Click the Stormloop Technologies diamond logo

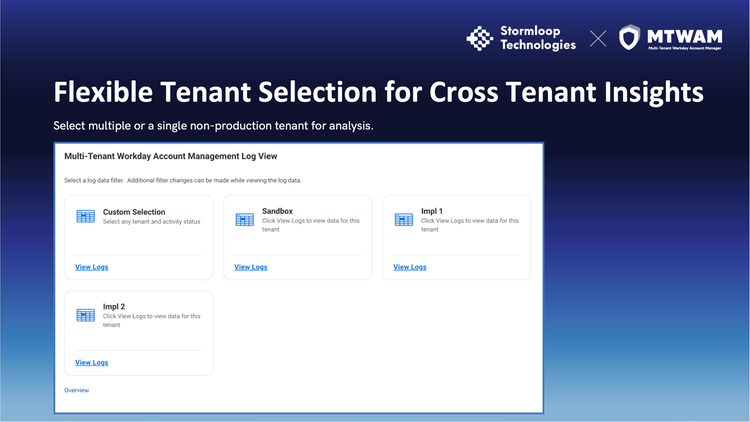(480, 38)
